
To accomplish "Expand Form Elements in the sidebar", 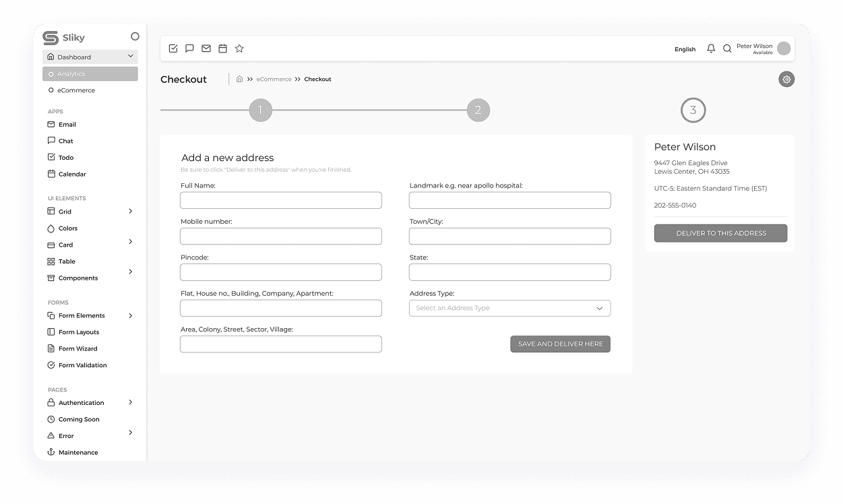I will (x=81, y=315).
